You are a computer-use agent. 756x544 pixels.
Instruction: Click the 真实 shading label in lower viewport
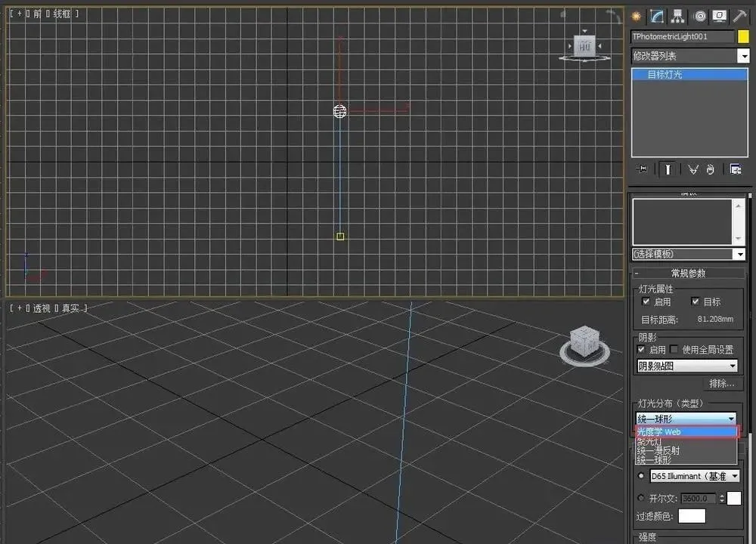[70, 308]
